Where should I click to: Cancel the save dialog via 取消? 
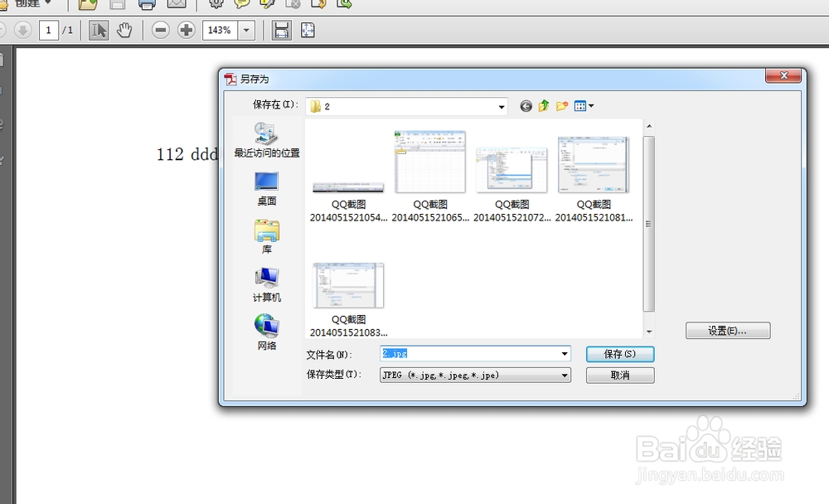(619, 375)
